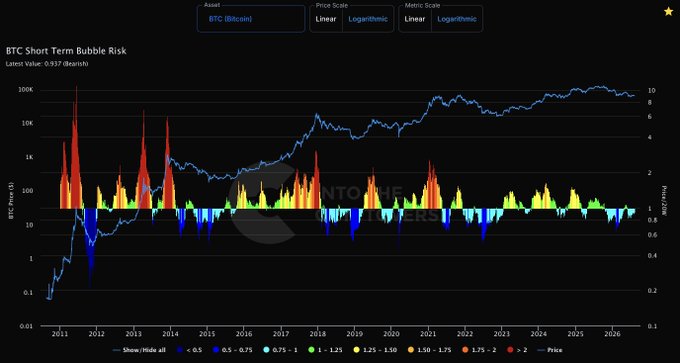Viewport: 680px width, 363px height.
Task: Set Price Scale to Linear
Action: coord(326,19)
